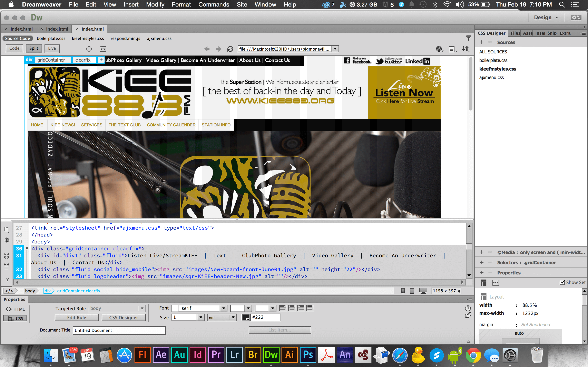The width and height of the screenshot is (588, 367).
Task: Select the desktop size monitor icon
Action: (423, 291)
